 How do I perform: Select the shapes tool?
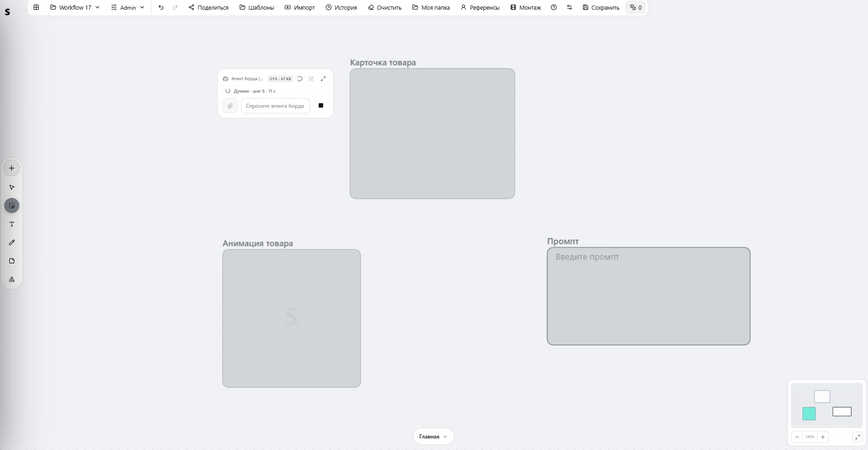point(12,279)
